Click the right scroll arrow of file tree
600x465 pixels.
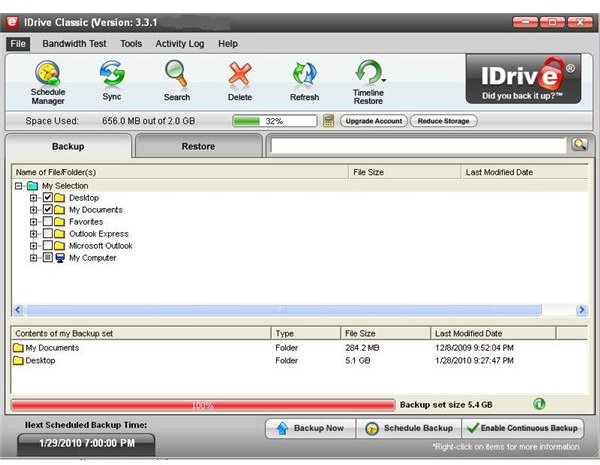(581, 310)
